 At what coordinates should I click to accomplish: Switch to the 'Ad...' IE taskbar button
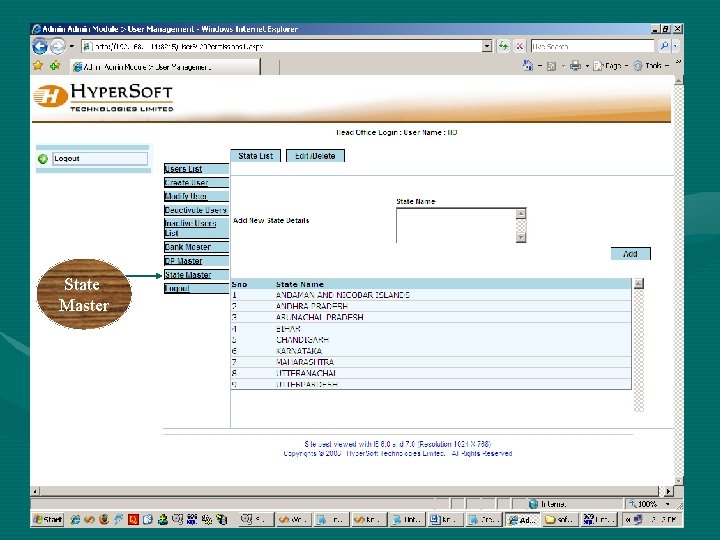[522, 519]
